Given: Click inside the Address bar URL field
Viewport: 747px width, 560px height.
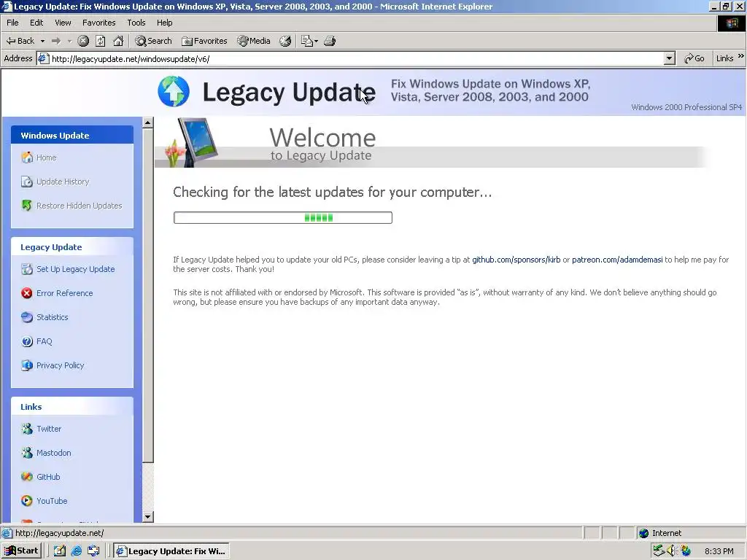Looking at the screenshot, I should tap(352, 58).
